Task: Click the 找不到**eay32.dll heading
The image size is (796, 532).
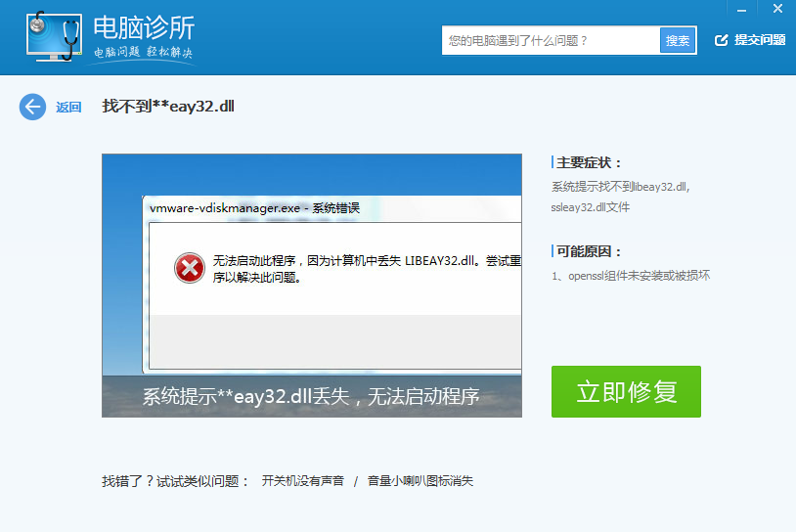Action: point(168,107)
